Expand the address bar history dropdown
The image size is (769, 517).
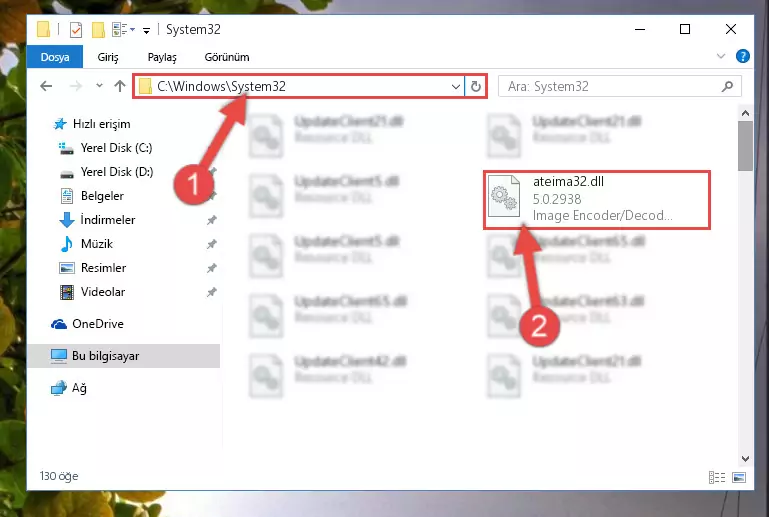click(x=456, y=87)
